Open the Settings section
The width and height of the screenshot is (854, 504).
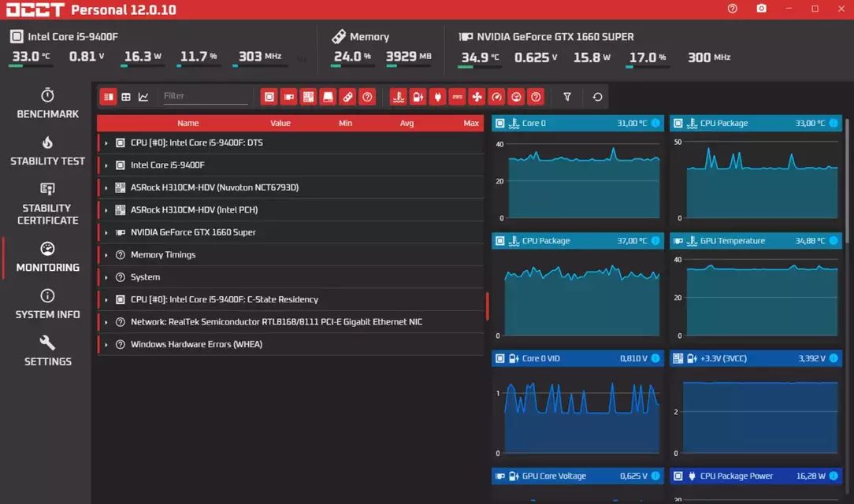47,351
